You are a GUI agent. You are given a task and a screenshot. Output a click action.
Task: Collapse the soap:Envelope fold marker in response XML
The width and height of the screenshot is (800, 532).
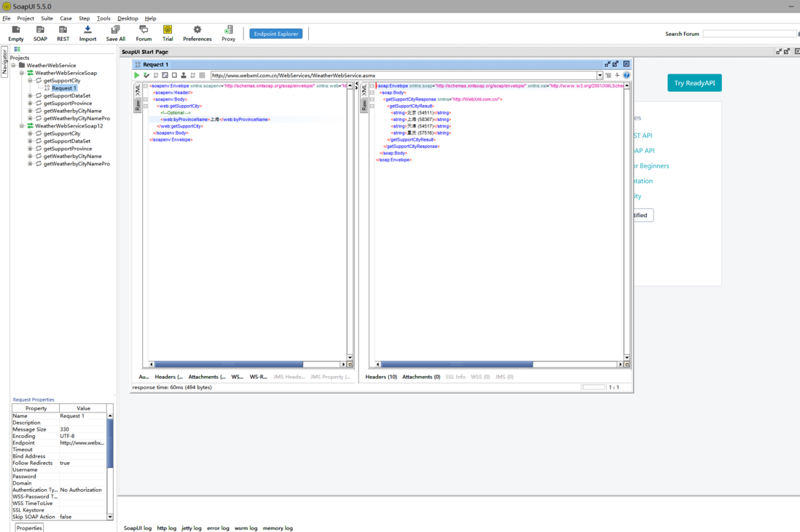[x=372, y=86]
